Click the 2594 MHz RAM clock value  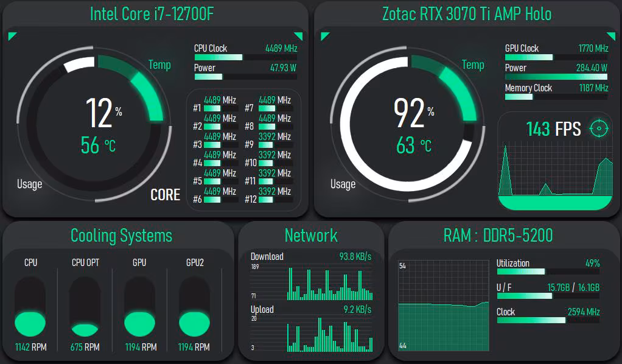[584, 312]
